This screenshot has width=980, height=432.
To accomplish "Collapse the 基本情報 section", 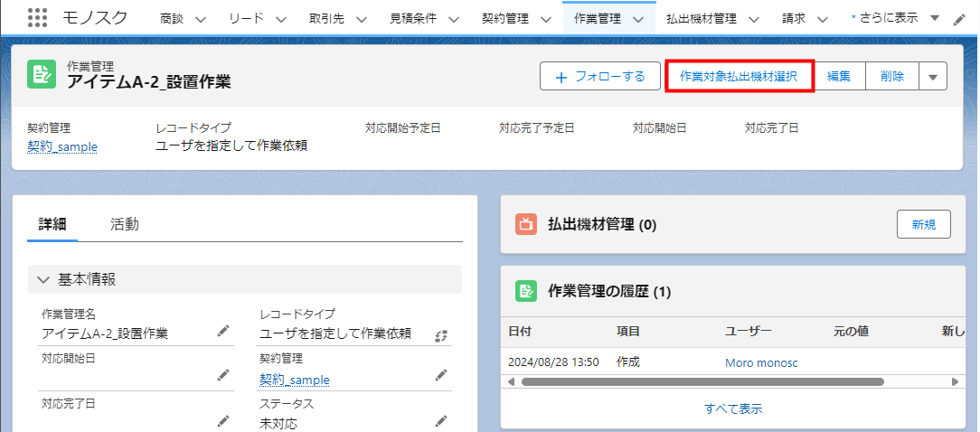I will tap(43, 280).
